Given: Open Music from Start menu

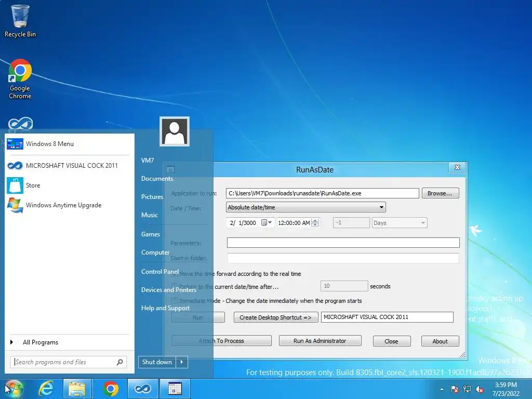Looking at the screenshot, I should point(150,215).
